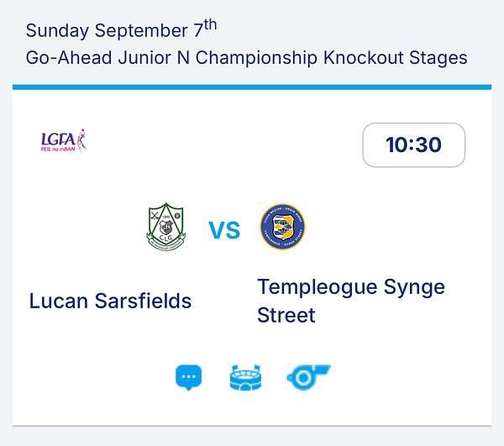The width and height of the screenshot is (504, 446).
Task: Click the grey divider line below the fixture card
Action: (252, 426)
